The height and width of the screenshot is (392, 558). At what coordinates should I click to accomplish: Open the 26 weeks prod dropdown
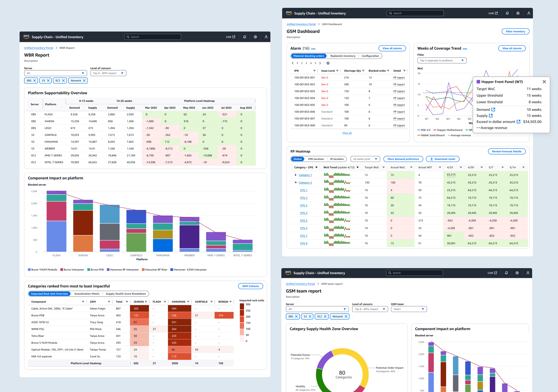pyautogui.click(x=365, y=159)
